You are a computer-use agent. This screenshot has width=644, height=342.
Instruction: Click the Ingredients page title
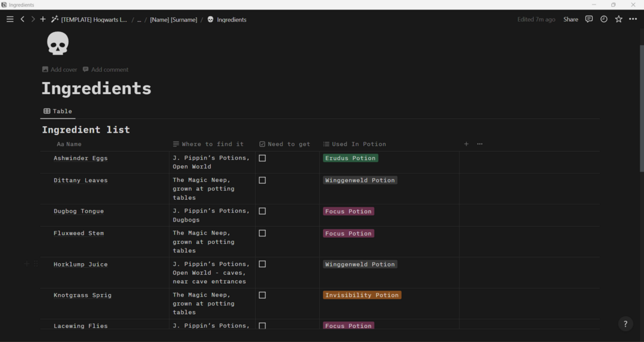[x=97, y=88]
